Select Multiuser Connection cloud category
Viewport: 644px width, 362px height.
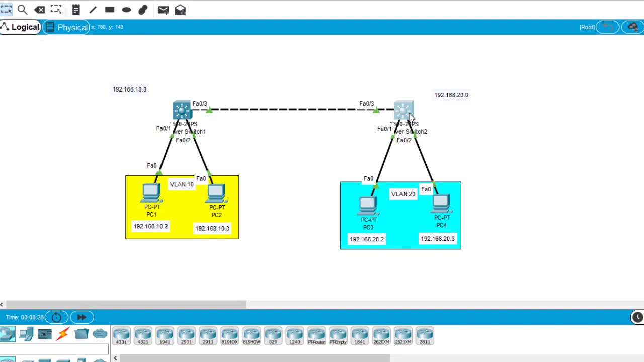(100, 334)
